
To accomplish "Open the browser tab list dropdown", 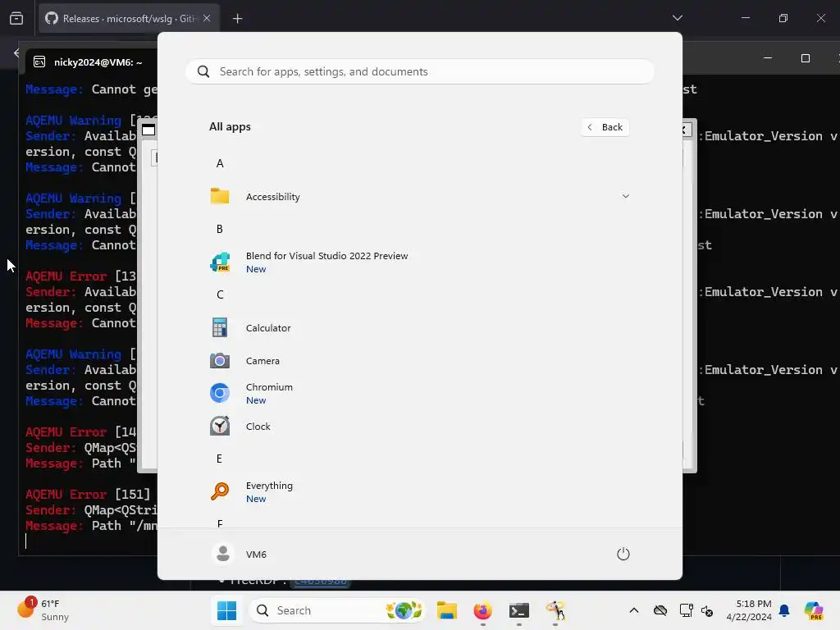I will pyautogui.click(x=677, y=18).
